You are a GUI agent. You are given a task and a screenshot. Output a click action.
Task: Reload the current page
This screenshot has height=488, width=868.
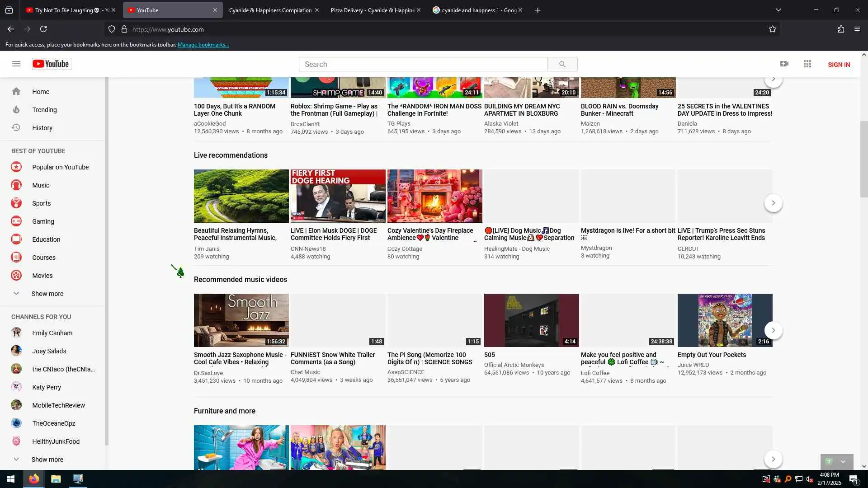(43, 29)
